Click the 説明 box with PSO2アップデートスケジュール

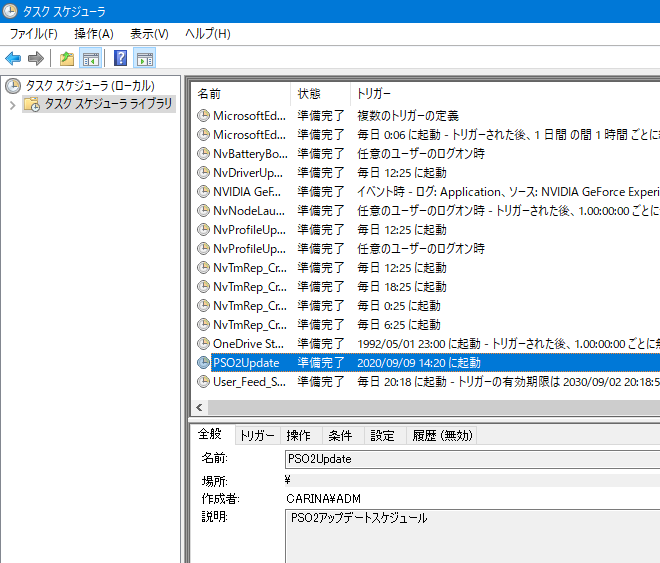point(473,536)
